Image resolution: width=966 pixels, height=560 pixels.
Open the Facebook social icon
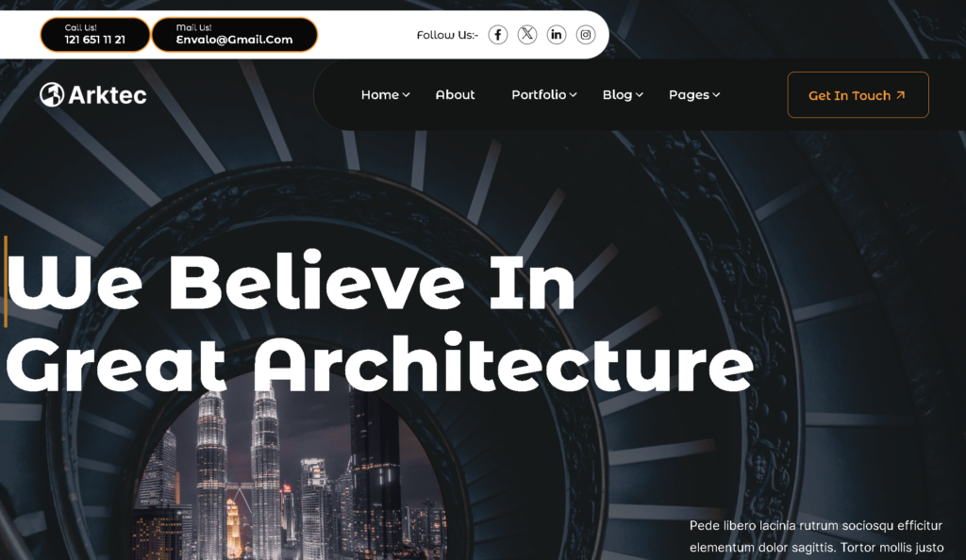pos(498,35)
